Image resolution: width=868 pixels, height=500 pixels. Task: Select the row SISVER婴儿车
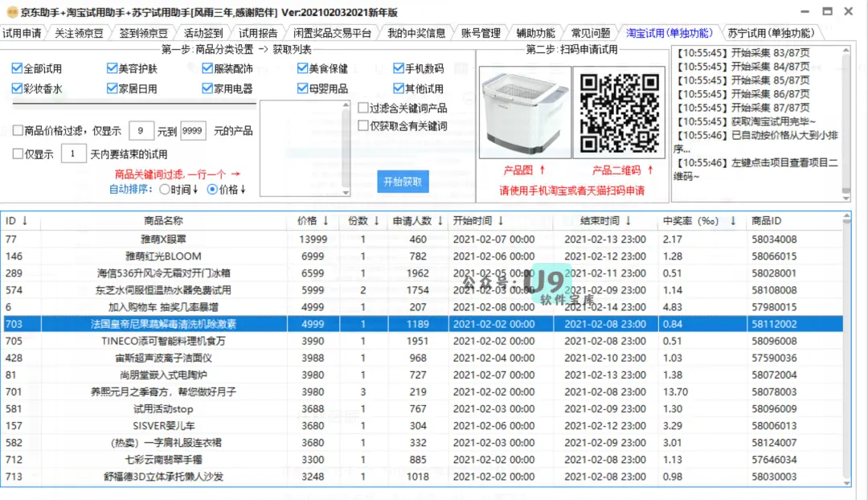pyautogui.click(x=423, y=426)
